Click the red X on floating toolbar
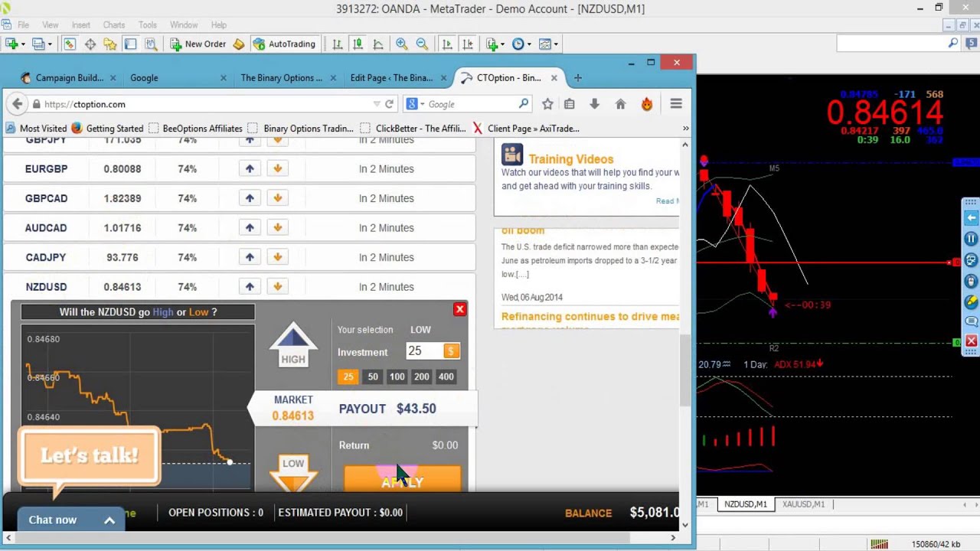The height and width of the screenshot is (551, 980). coord(971,341)
